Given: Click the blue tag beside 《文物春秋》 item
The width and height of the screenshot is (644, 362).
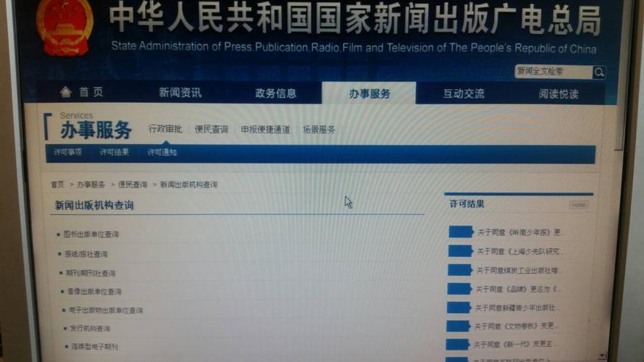Looking at the screenshot, I should click(x=458, y=326).
